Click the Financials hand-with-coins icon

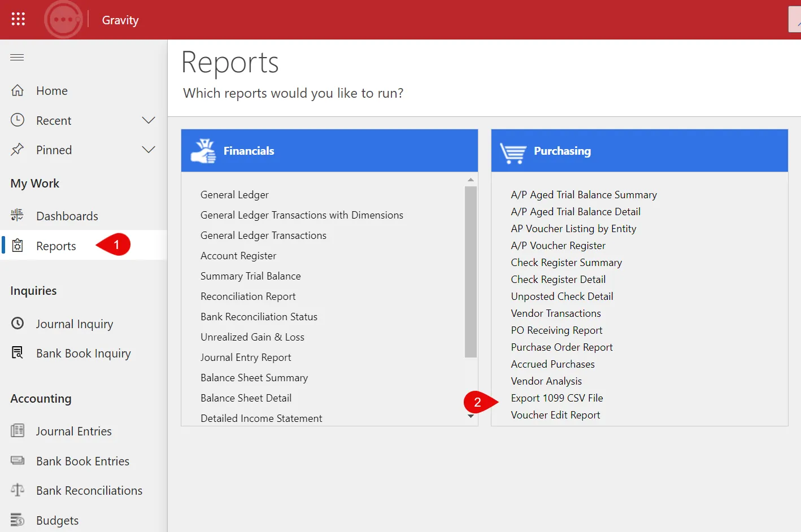point(203,151)
